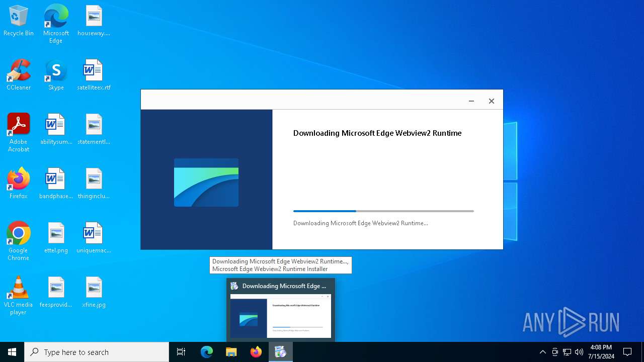Select the bandphase Word document

point(56,184)
